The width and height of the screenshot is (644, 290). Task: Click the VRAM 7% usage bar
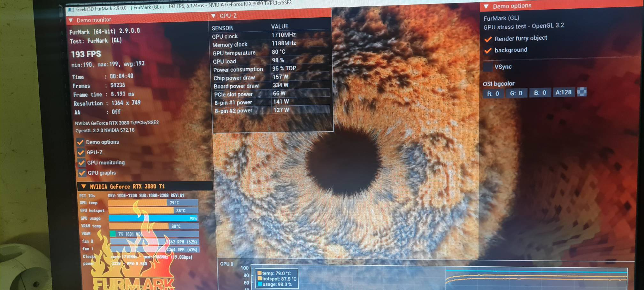[154, 234]
